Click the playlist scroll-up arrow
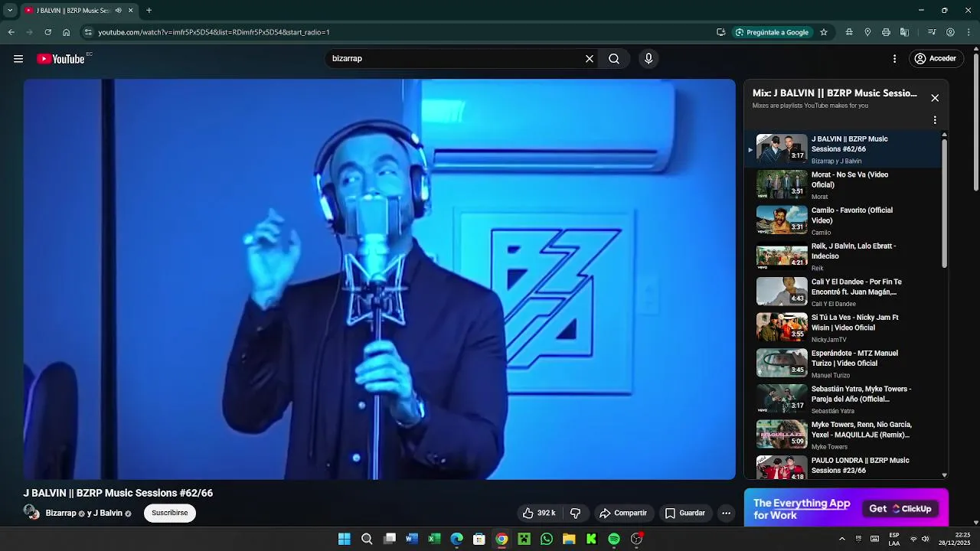Image resolution: width=980 pixels, height=551 pixels. pyautogui.click(x=944, y=135)
